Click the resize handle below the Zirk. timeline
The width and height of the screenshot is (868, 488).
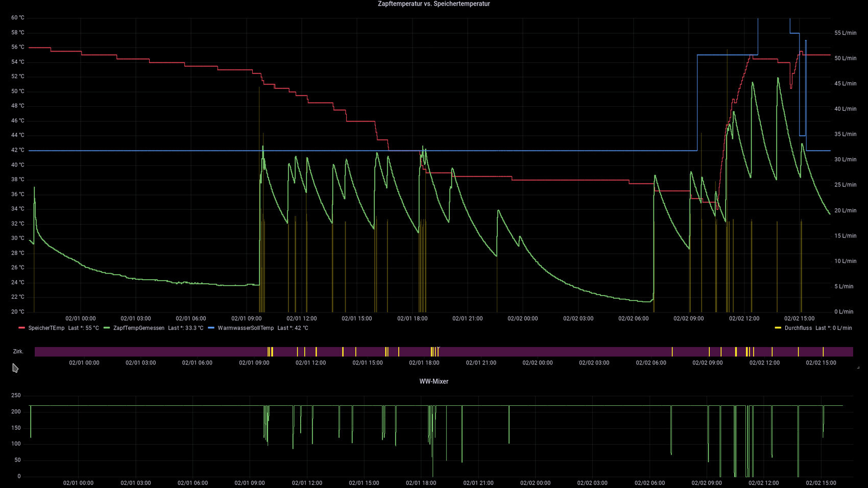click(x=858, y=367)
